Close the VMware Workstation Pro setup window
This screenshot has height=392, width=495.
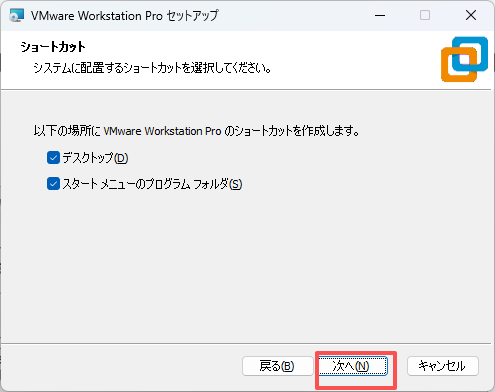click(x=471, y=15)
